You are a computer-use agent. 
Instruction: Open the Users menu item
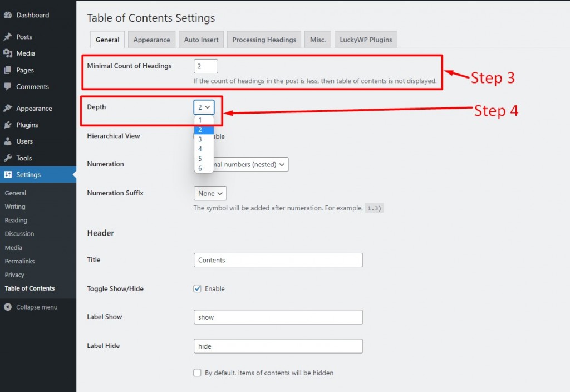(24, 141)
